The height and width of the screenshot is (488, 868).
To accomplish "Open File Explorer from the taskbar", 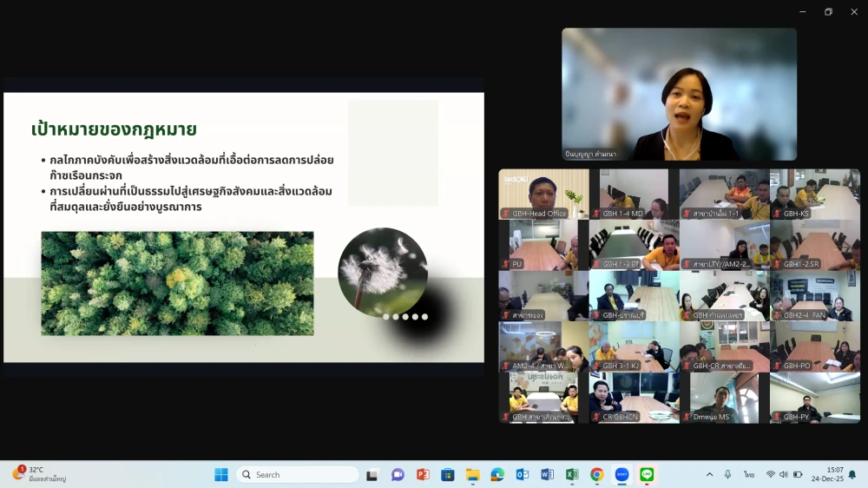I will pyautogui.click(x=472, y=474).
